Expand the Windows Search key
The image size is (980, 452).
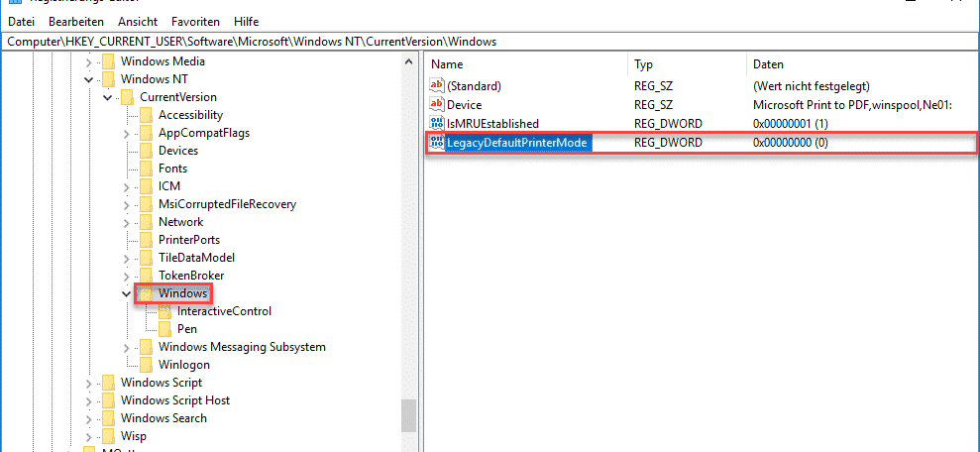click(89, 418)
